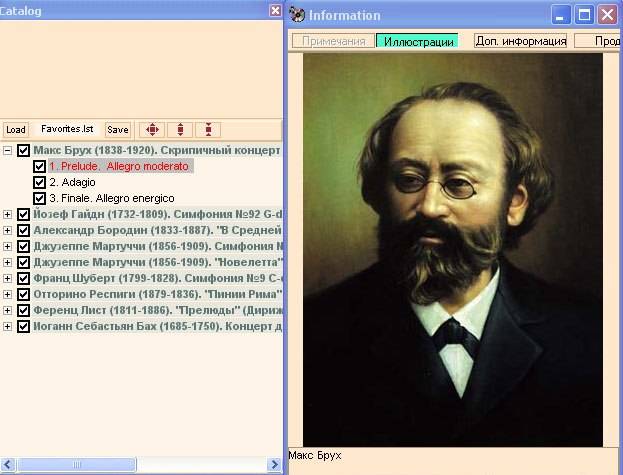Click the Макс Брух portrait illustration

click(453, 250)
